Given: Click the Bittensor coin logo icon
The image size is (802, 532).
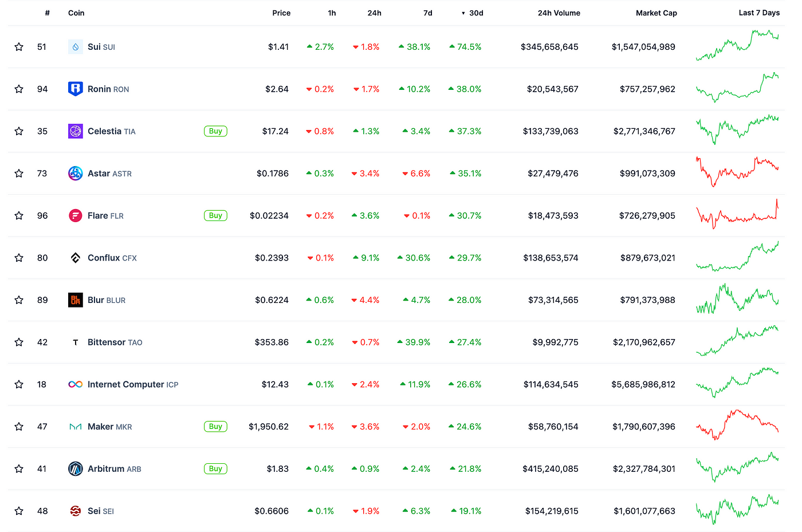Looking at the screenshot, I should [75, 342].
